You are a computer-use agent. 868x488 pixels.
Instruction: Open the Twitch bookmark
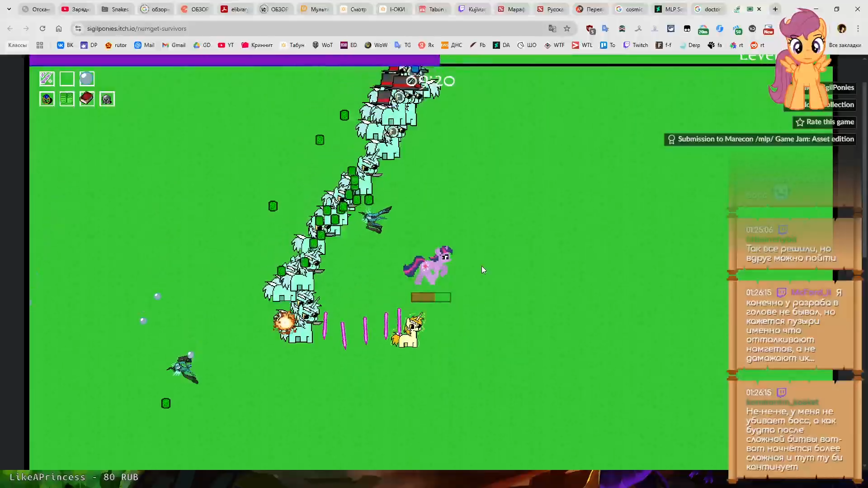pos(636,45)
